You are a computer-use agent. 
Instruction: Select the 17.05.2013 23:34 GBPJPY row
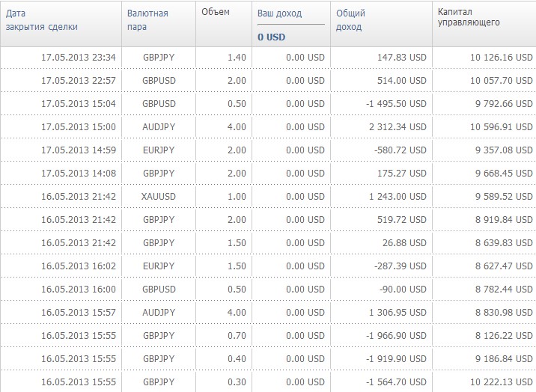268,58
